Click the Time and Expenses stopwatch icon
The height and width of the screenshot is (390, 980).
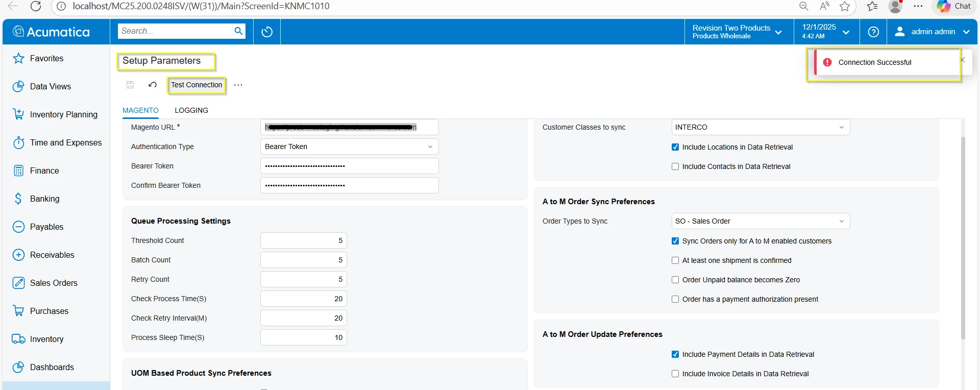point(18,142)
